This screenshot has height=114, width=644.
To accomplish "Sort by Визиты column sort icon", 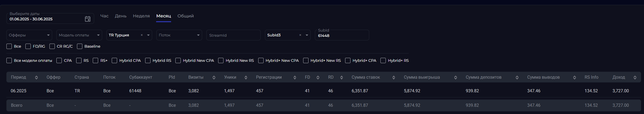I will tap(214, 77).
